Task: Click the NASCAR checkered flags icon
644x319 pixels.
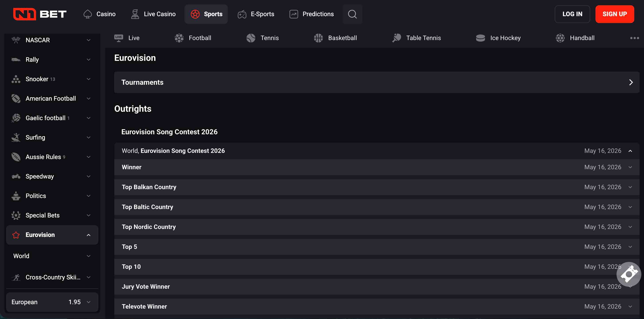Action: click(x=16, y=40)
